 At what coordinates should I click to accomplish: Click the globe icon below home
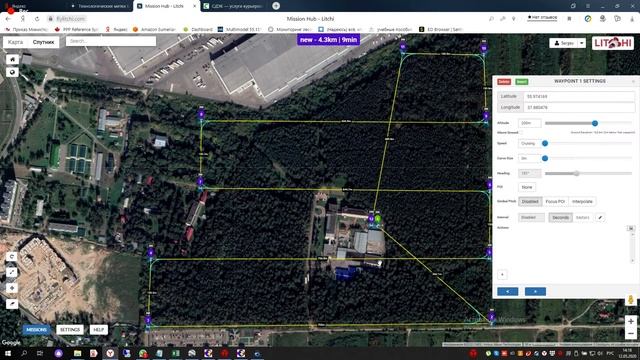[12, 72]
